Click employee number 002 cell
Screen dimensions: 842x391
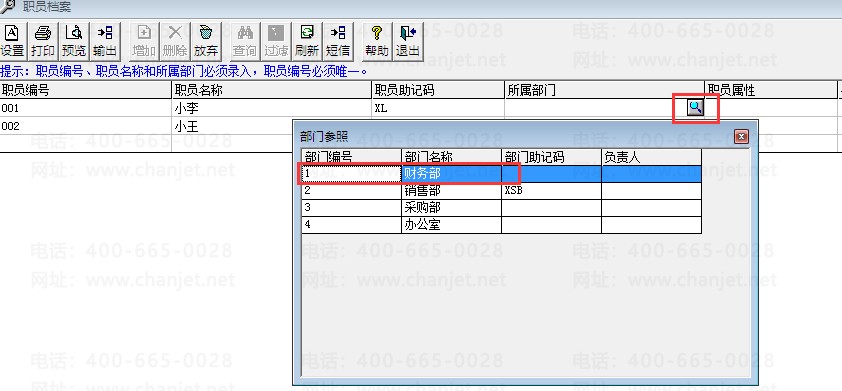click(85, 126)
